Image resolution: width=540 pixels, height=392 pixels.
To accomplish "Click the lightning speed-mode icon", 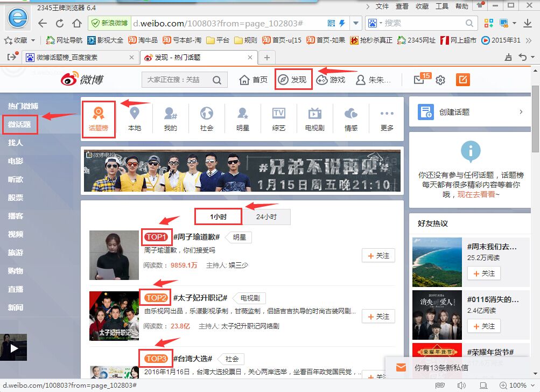I will pos(342,23).
